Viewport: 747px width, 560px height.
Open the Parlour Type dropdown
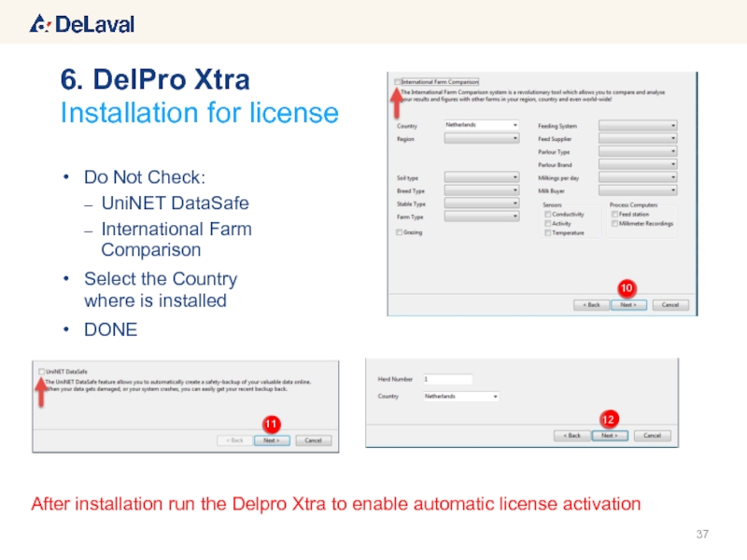pos(638,151)
